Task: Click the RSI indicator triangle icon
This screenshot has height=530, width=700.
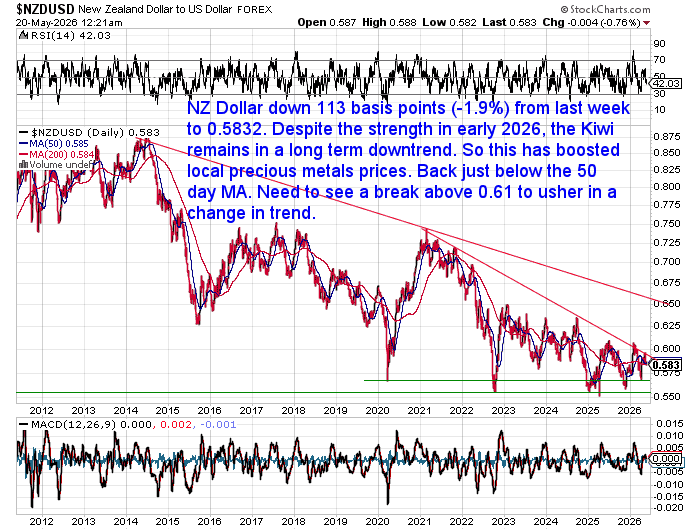Action: coord(23,36)
